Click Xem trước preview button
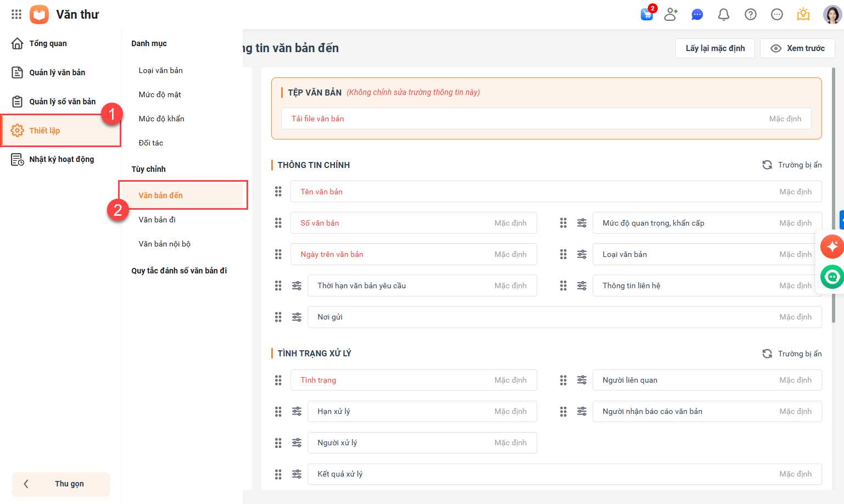Image resolution: width=844 pixels, height=504 pixels. [x=797, y=48]
